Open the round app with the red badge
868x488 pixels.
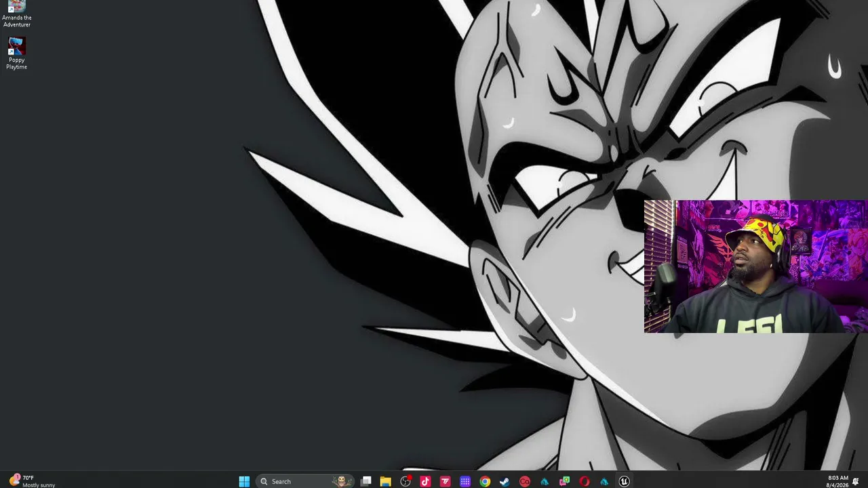[406, 481]
